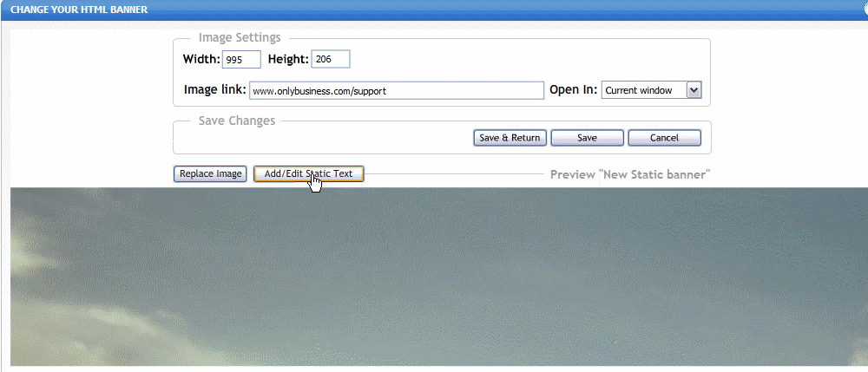Screen dimensions: 868x372
Task: Click the 'Save Changes' group heading
Action: (x=237, y=121)
